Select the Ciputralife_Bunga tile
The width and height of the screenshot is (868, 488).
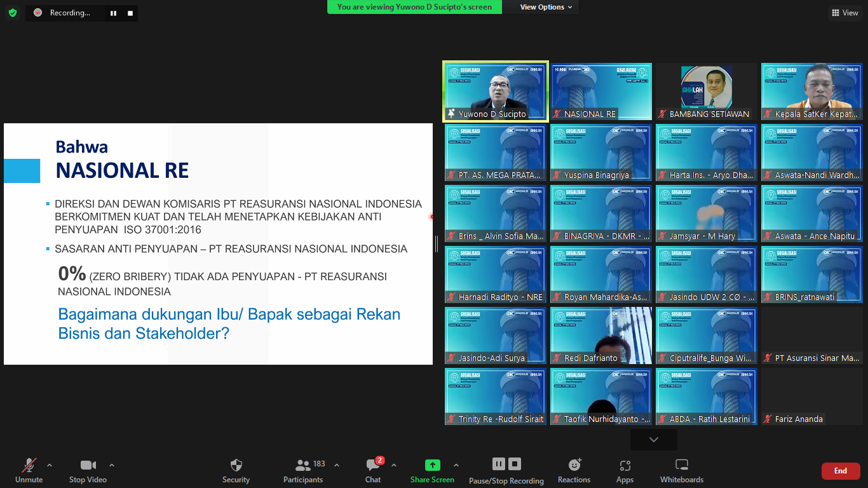coord(707,335)
